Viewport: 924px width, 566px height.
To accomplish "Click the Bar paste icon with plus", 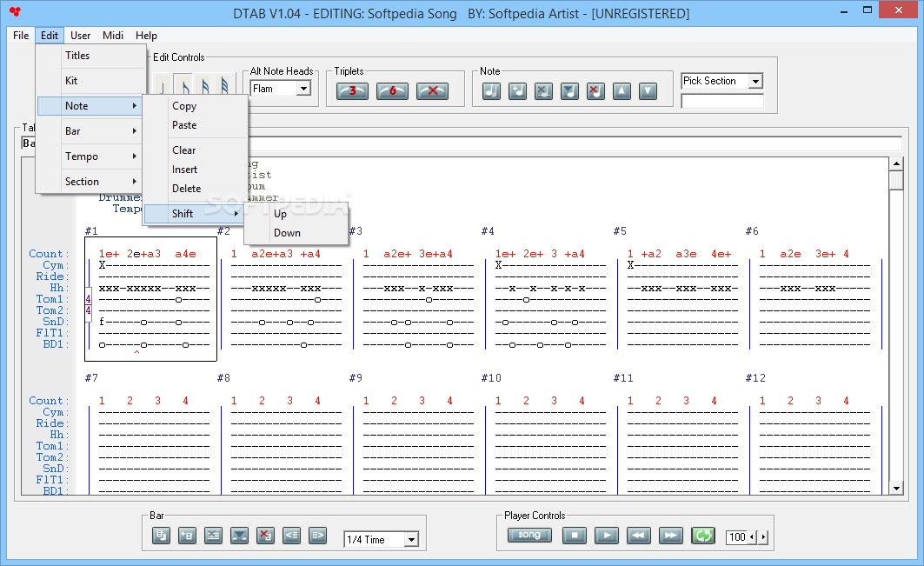I will coord(188,536).
